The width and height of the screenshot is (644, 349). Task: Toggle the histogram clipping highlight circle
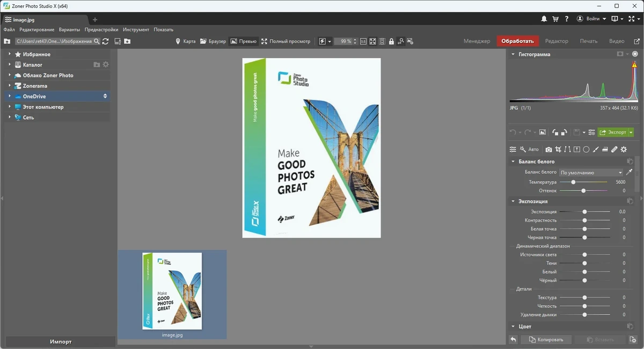[x=635, y=54]
